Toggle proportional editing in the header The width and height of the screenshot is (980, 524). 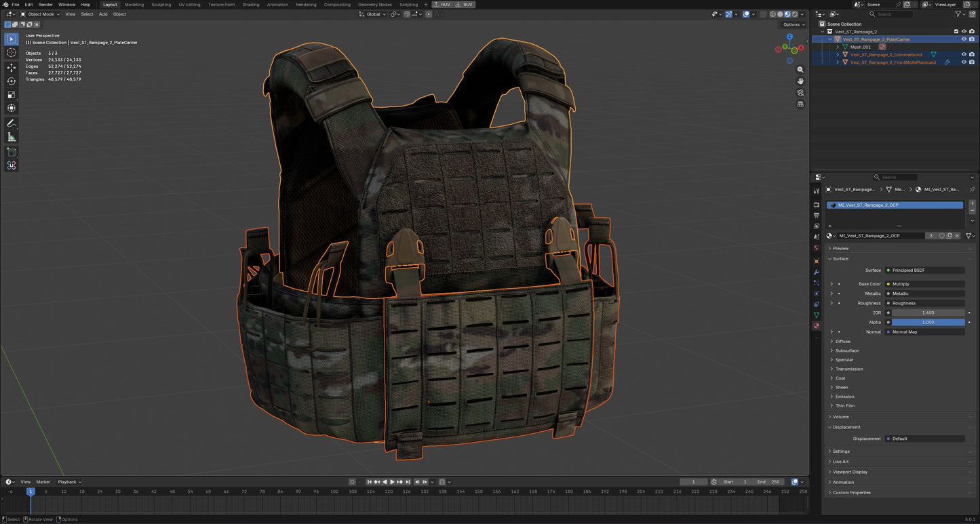tap(429, 14)
